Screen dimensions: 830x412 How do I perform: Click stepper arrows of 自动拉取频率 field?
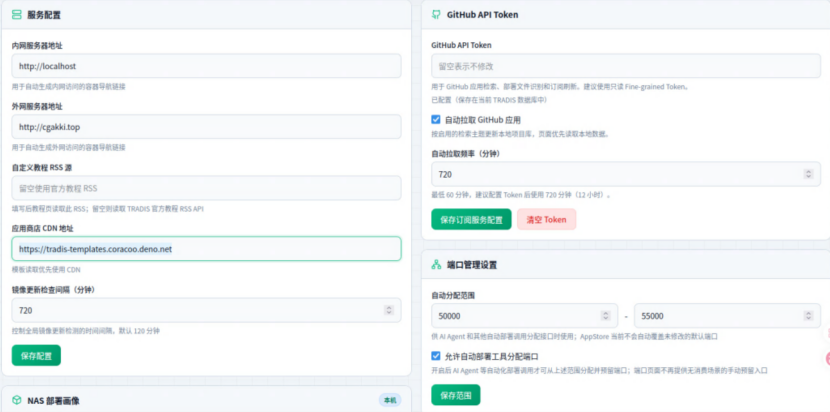[x=808, y=174]
